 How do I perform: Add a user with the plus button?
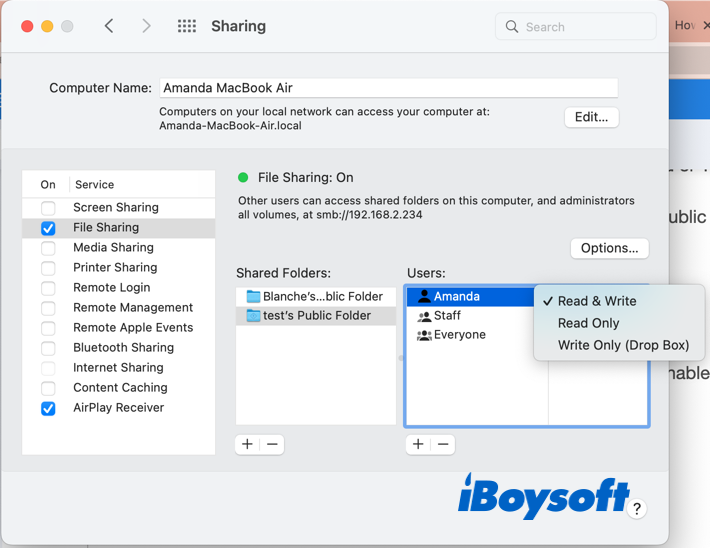418,444
